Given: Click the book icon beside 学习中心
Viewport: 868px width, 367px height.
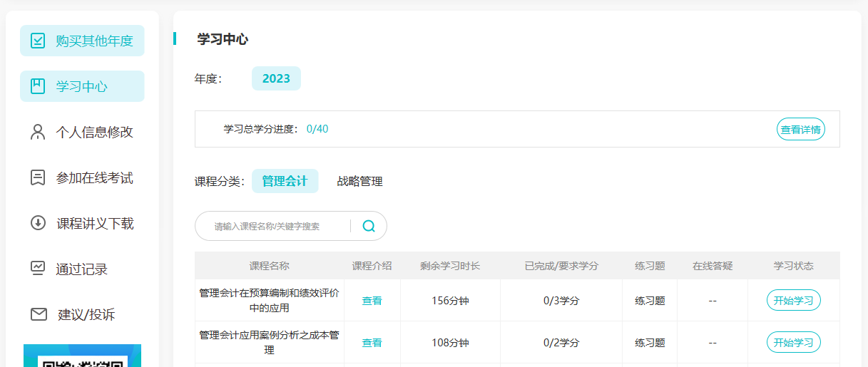Looking at the screenshot, I should [38, 86].
